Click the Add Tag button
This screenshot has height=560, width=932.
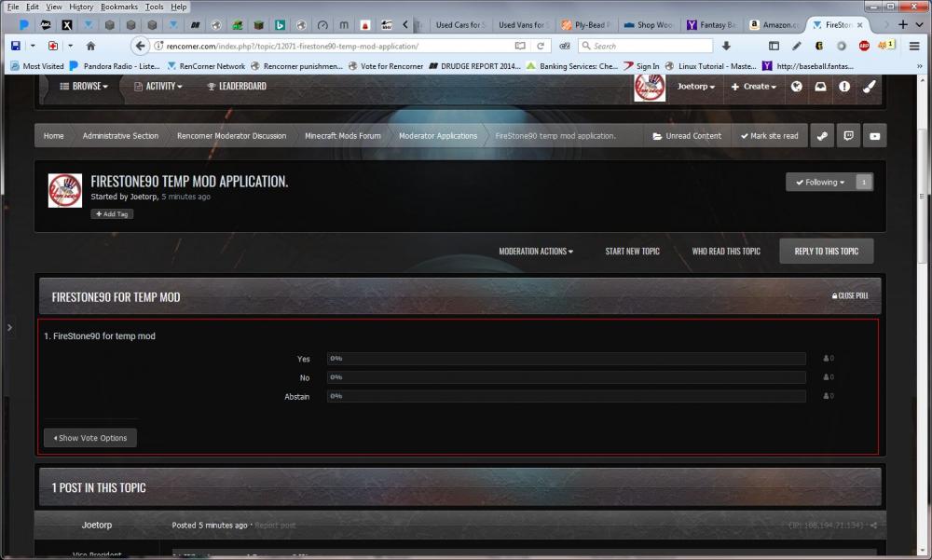[112, 214]
